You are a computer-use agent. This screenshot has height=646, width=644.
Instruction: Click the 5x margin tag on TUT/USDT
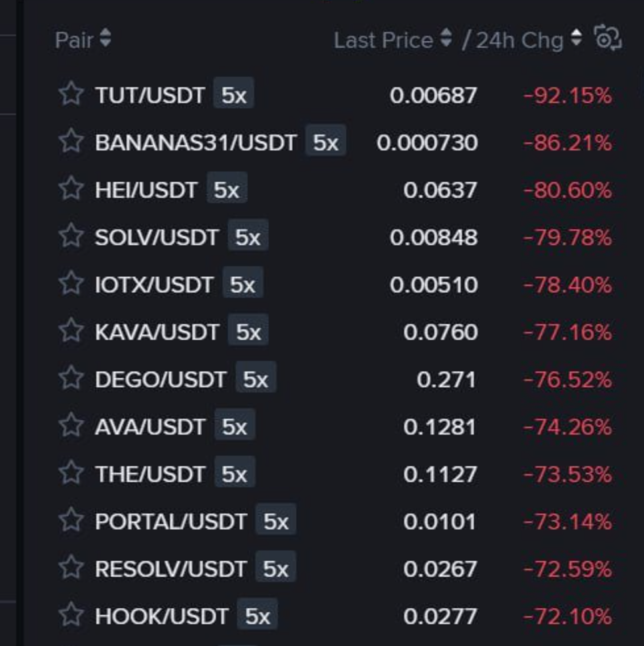pos(234,95)
